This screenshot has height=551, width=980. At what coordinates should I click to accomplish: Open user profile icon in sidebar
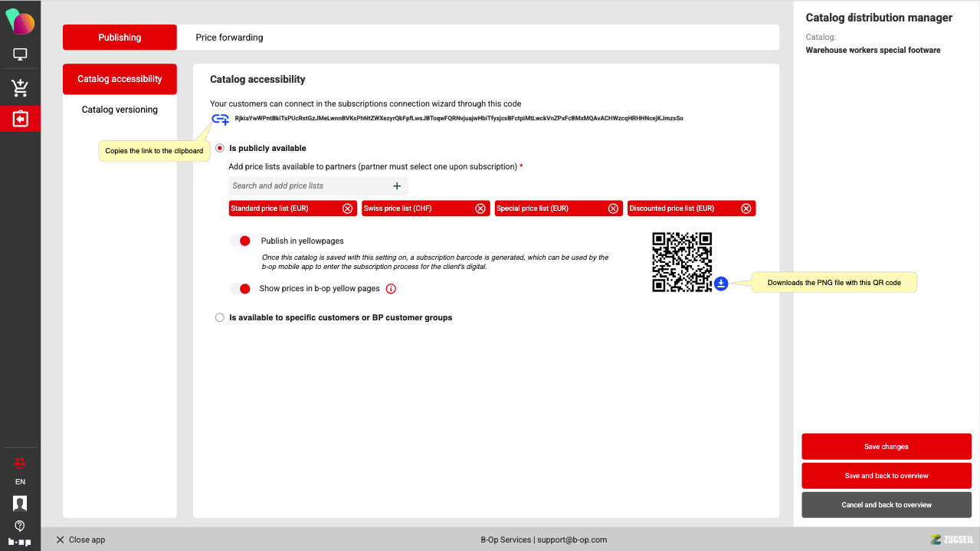point(20,503)
